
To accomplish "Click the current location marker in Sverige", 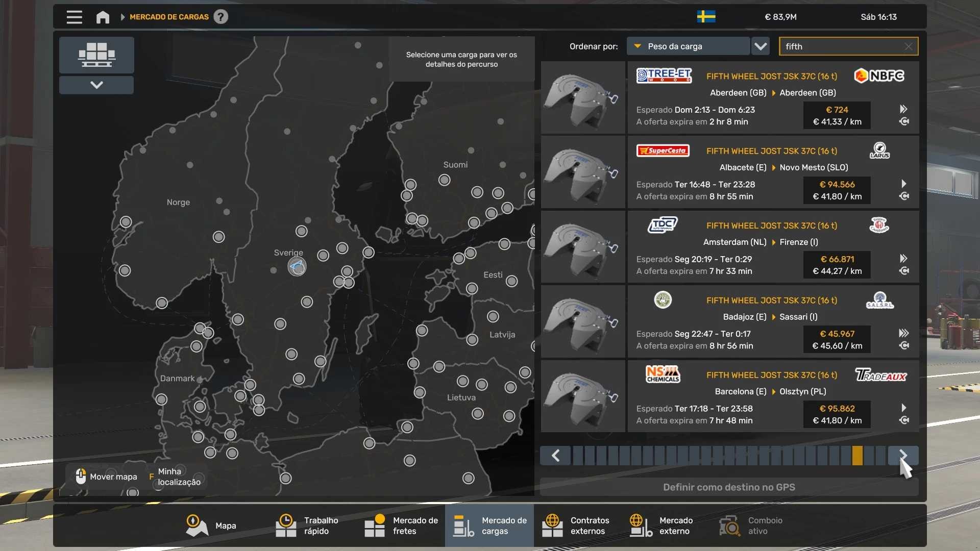I will (297, 266).
